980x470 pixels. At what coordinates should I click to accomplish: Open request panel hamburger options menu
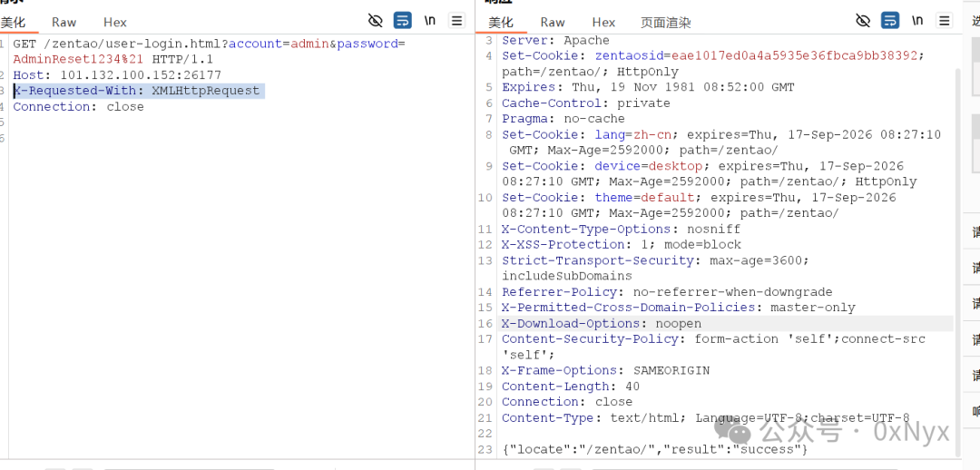pyautogui.click(x=457, y=21)
